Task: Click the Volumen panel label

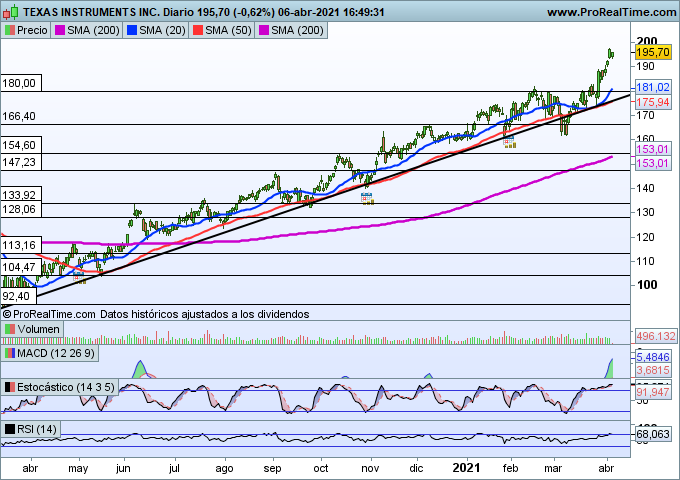Action: pyautogui.click(x=33, y=329)
